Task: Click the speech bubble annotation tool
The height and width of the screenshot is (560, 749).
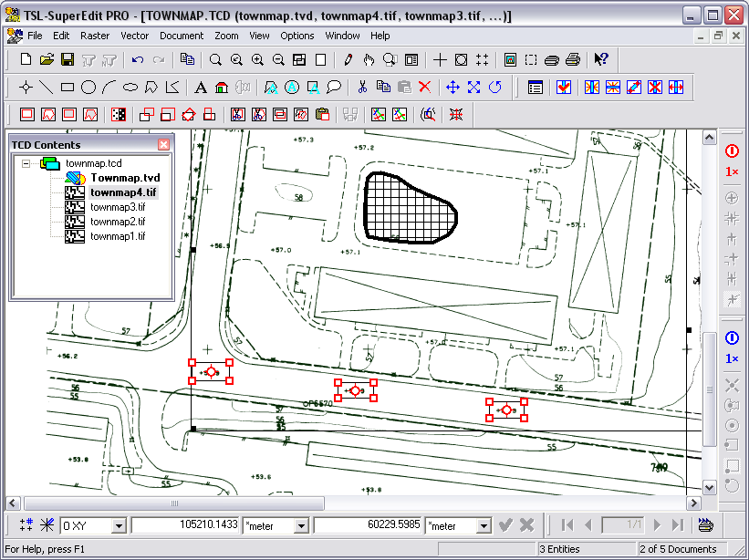Action: (x=334, y=88)
